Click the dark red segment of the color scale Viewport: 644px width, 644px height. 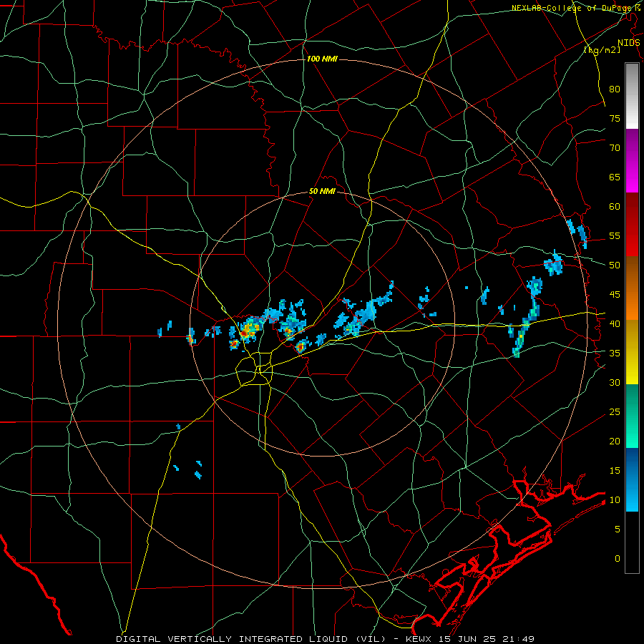[632, 225]
